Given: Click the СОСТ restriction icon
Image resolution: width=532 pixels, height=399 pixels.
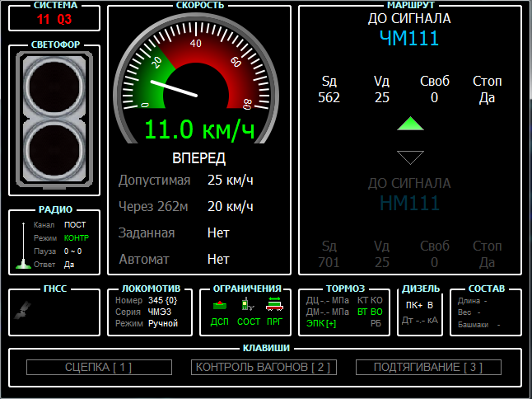Looking at the screenshot, I should pos(247,305).
